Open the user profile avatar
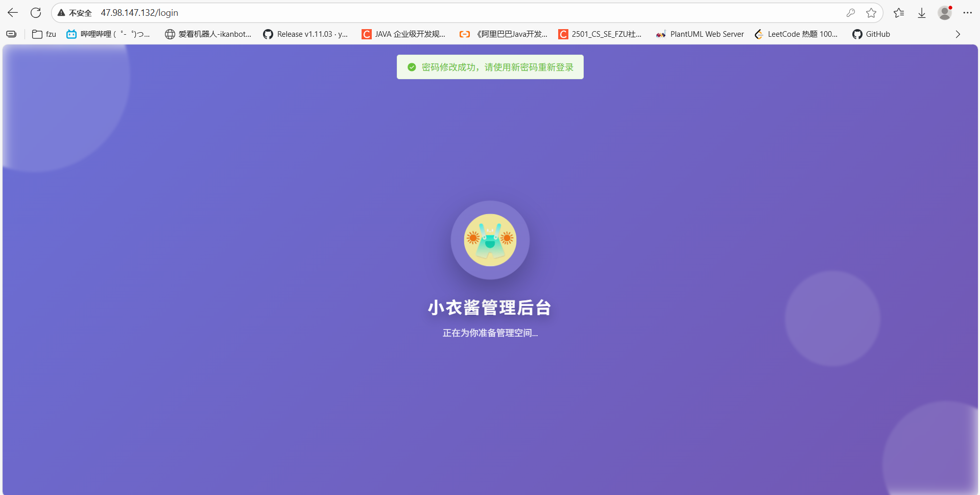 pos(945,13)
